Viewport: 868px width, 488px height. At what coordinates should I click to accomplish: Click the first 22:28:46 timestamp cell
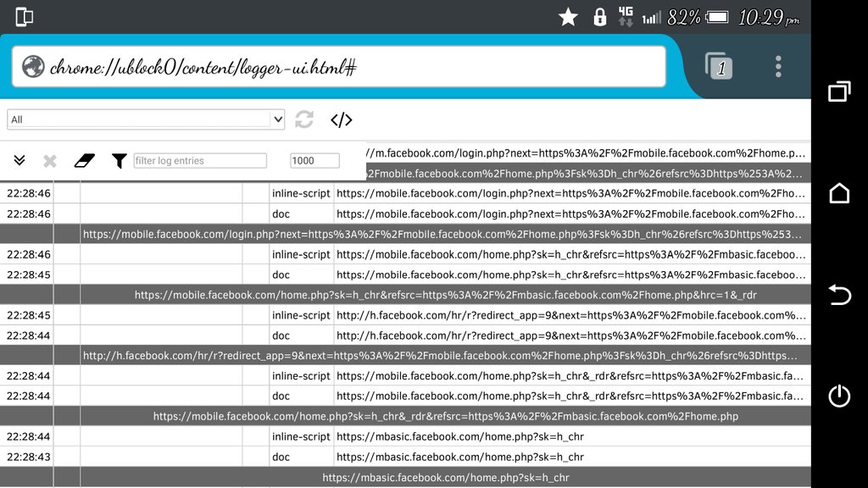click(x=28, y=193)
